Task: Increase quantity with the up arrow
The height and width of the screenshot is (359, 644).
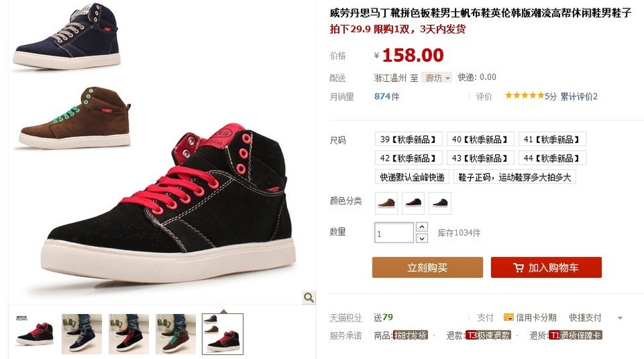Action: click(x=422, y=227)
